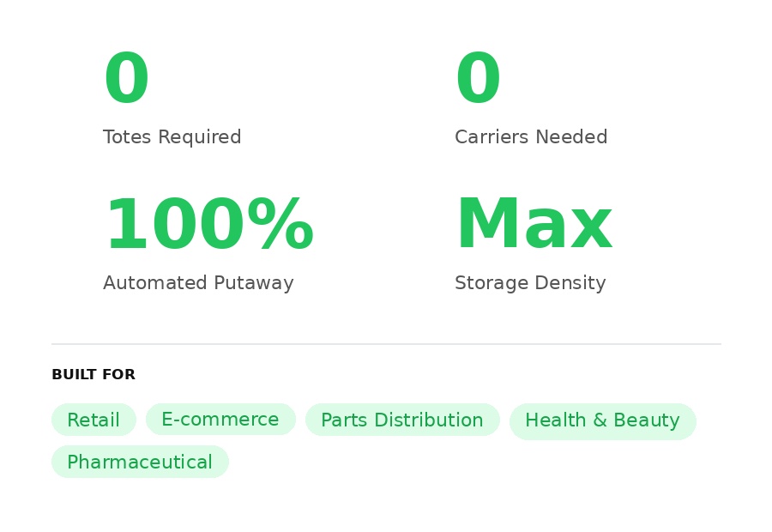Choose the Parts Distribution tag
772x532 pixels.
click(402, 420)
